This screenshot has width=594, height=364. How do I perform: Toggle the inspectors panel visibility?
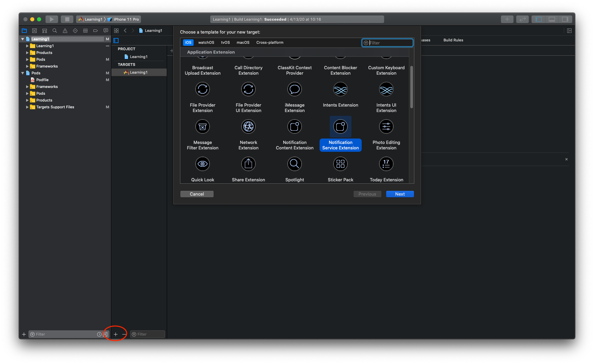pos(565,19)
